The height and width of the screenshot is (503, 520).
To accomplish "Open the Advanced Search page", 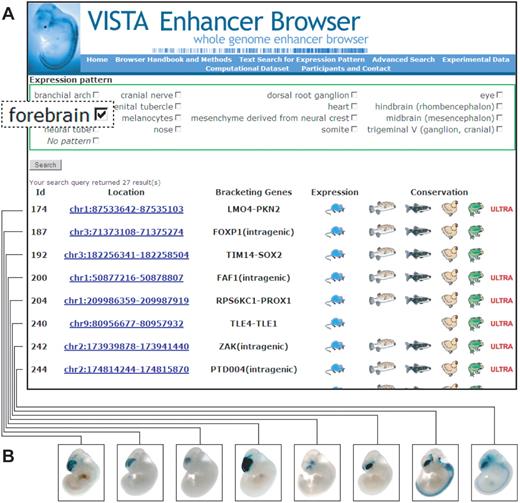I will (403, 60).
